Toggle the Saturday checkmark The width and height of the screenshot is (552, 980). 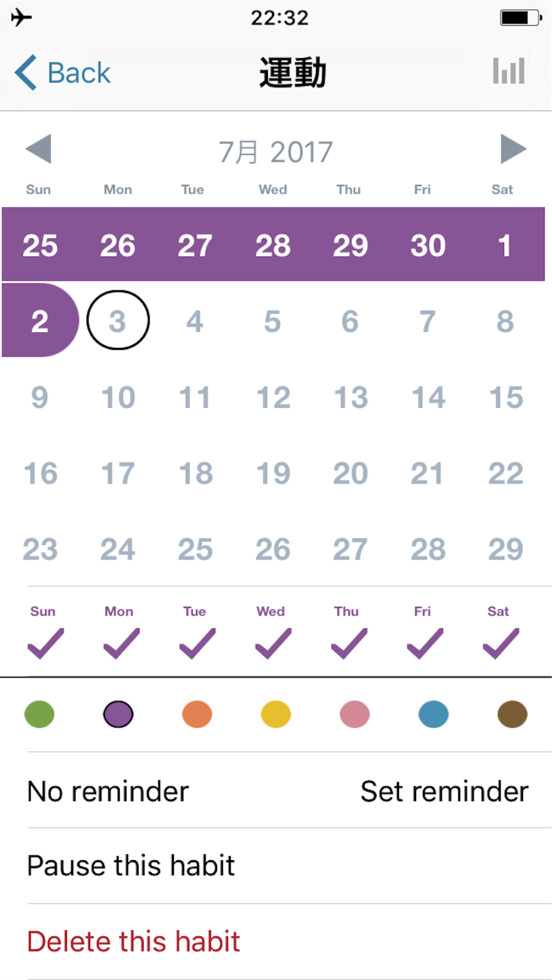[501, 644]
